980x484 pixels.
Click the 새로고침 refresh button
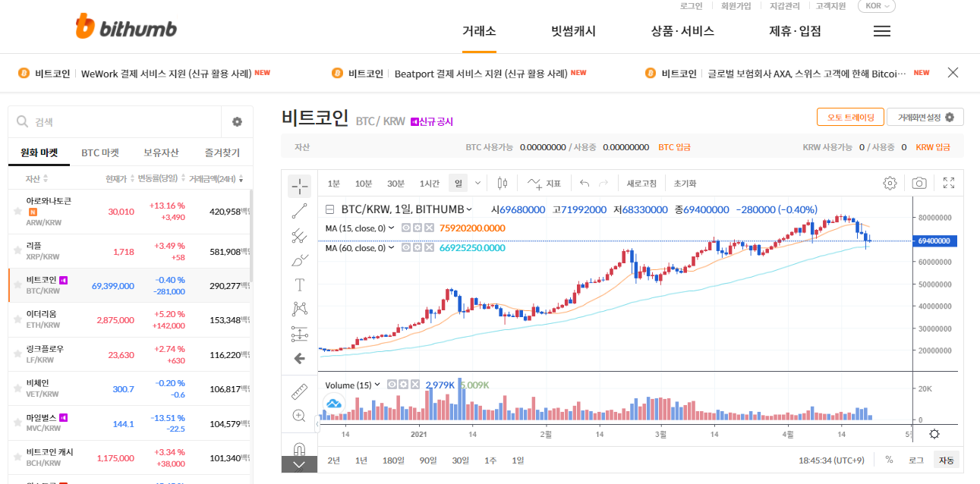point(641,183)
